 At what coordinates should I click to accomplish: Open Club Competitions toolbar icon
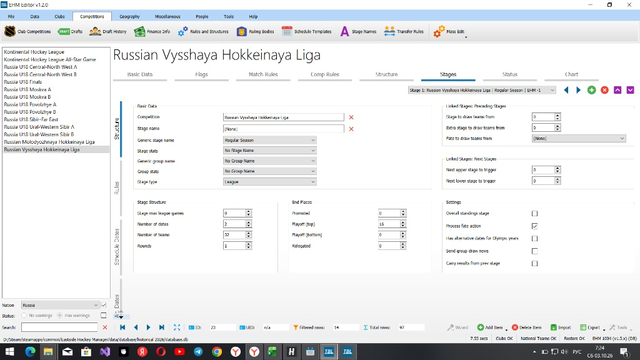[10, 31]
